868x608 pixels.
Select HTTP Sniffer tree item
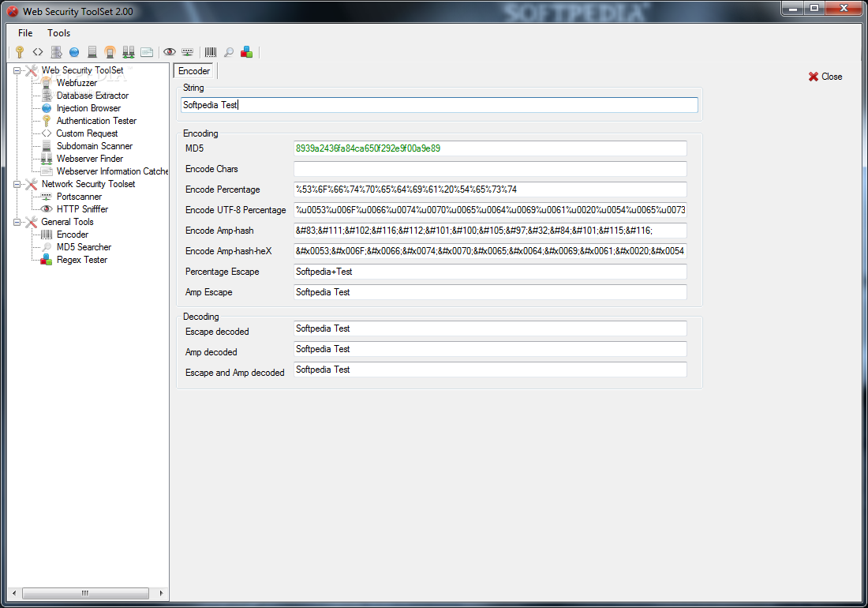pyautogui.click(x=83, y=209)
